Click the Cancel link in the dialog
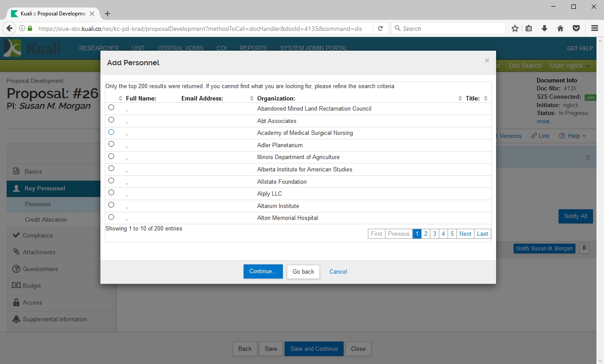 click(x=338, y=271)
